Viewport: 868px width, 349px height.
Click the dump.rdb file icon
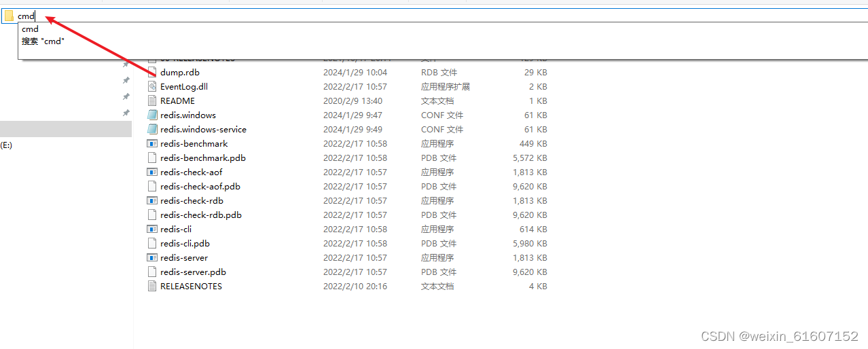click(152, 72)
